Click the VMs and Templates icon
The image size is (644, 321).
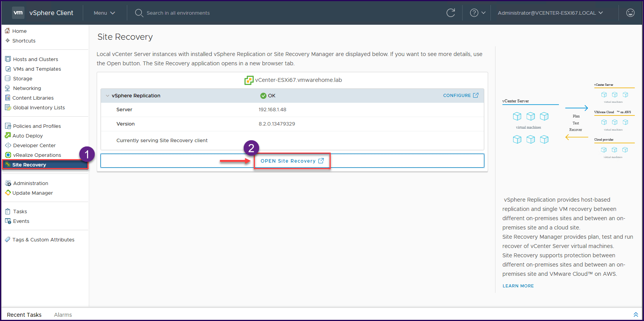click(8, 69)
